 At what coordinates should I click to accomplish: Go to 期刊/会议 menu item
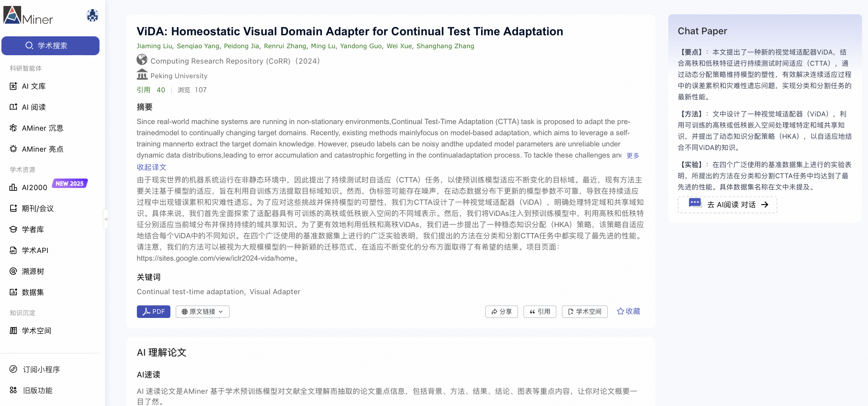[x=38, y=209]
